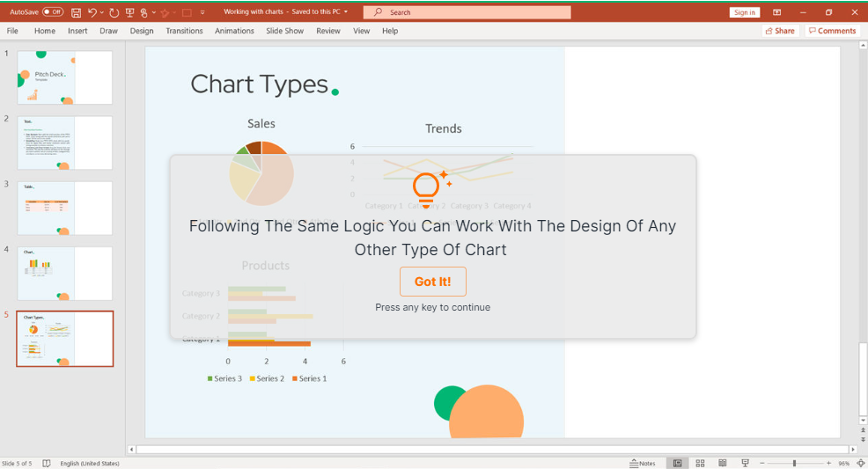Select slide 5 Chart Types thumbnail
This screenshot has height=469, width=868.
pos(65,339)
